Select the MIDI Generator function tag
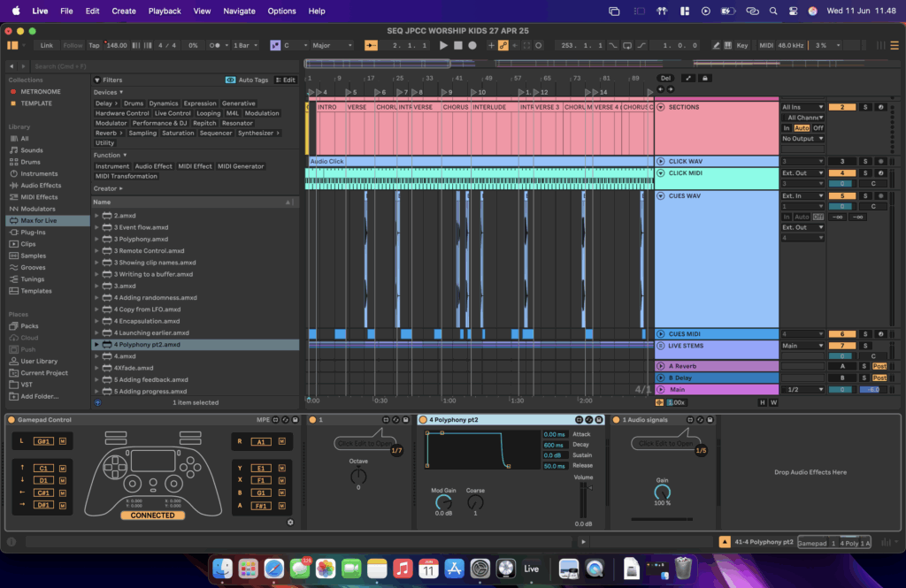 tap(241, 166)
